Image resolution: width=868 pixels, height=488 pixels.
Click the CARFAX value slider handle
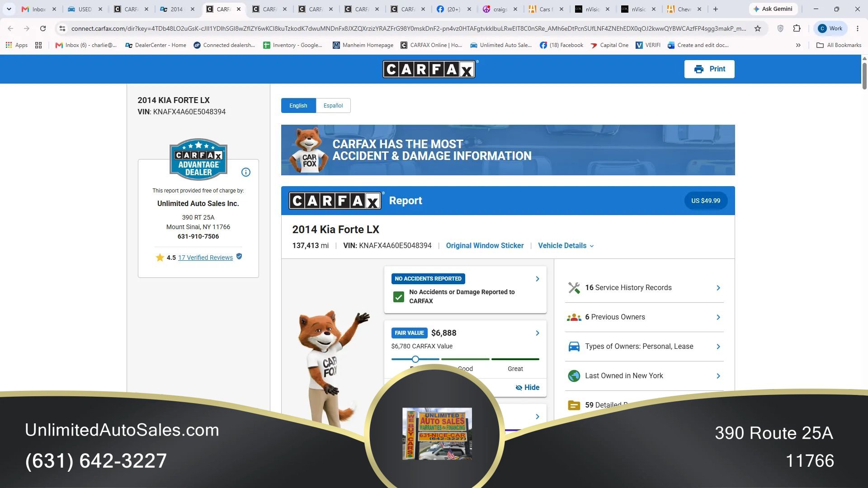point(415,359)
